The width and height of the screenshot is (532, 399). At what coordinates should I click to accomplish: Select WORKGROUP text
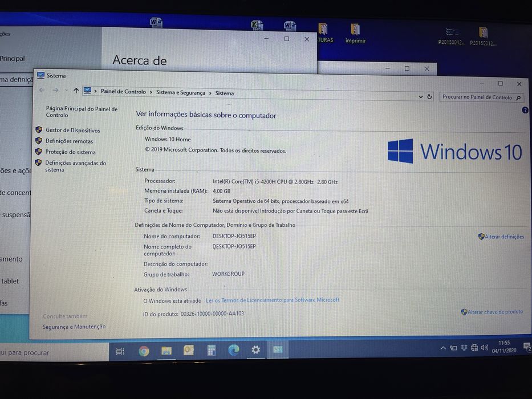(x=228, y=274)
